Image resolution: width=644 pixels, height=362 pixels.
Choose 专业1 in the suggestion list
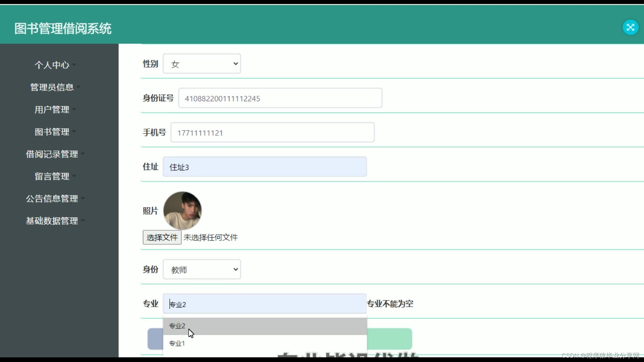pos(265,343)
